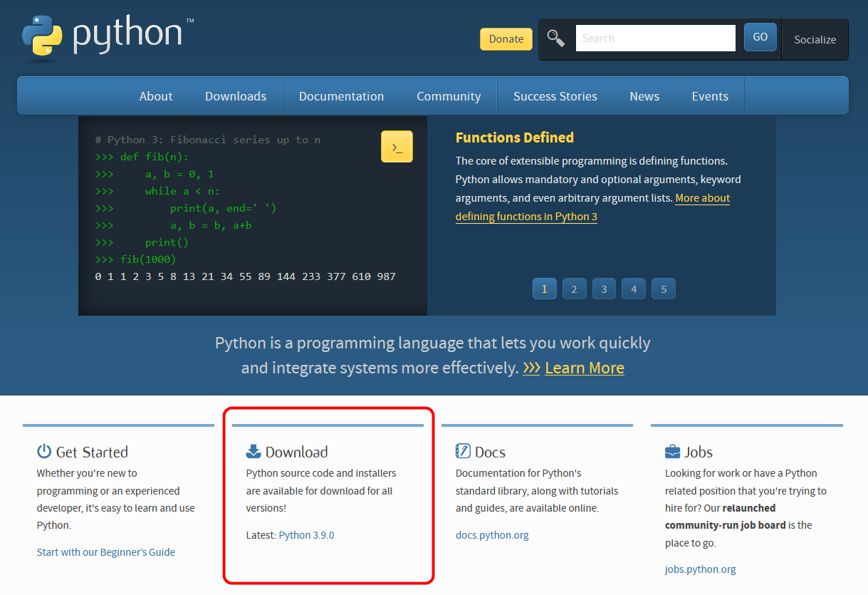Open the Python 3.9.0 latest release link

tap(306, 535)
